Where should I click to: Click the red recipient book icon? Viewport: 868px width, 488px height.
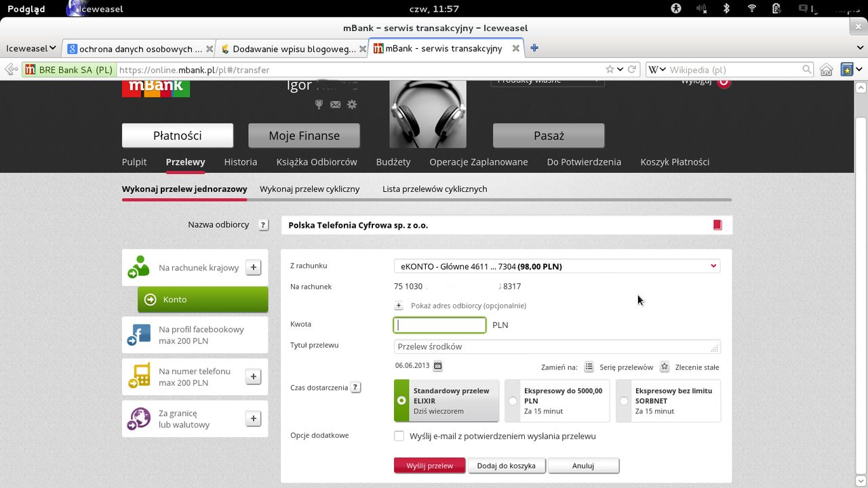tap(717, 225)
